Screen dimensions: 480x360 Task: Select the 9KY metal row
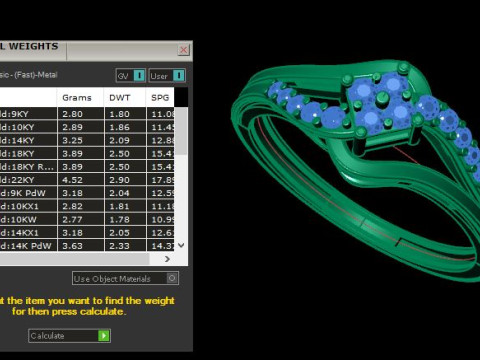(87, 114)
